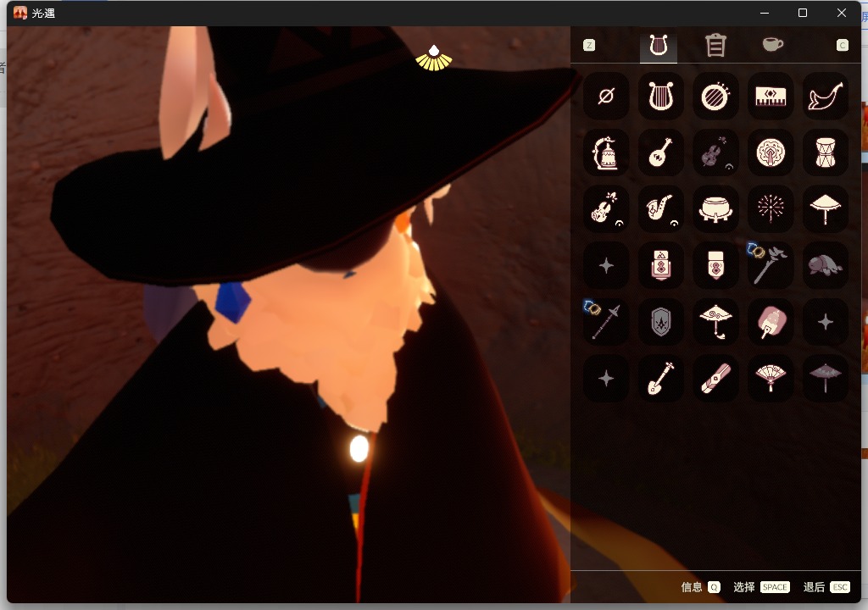Tap the glowing fan emblem above the hat
Viewport: 868px width, 610px height.
(x=434, y=58)
